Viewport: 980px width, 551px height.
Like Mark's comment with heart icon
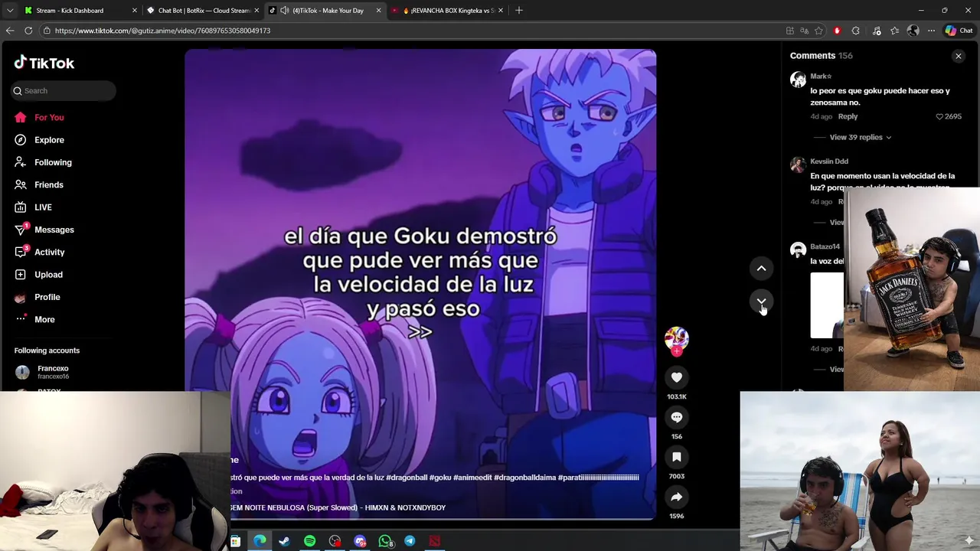pyautogui.click(x=939, y=116)
